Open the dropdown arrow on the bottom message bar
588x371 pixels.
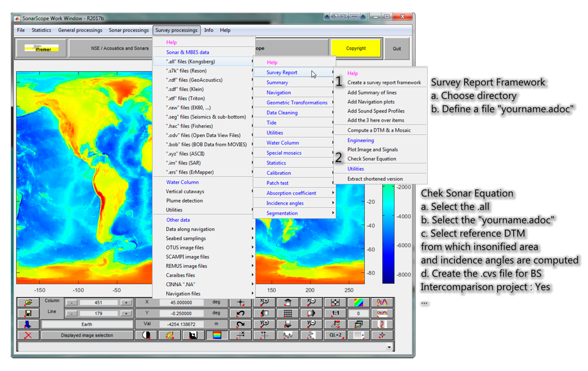389,347
